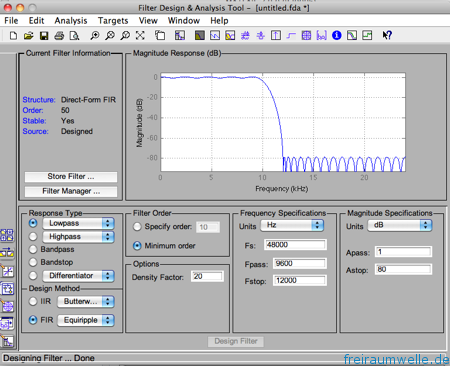
Task: Select the Highpass response type radio
Action: coord(33,237)
